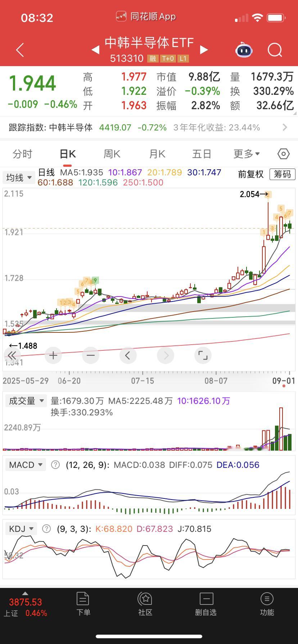
Task: Tap the MA5:1.935 moving average label
Action: pyautogui.click(x=81, y=172)
